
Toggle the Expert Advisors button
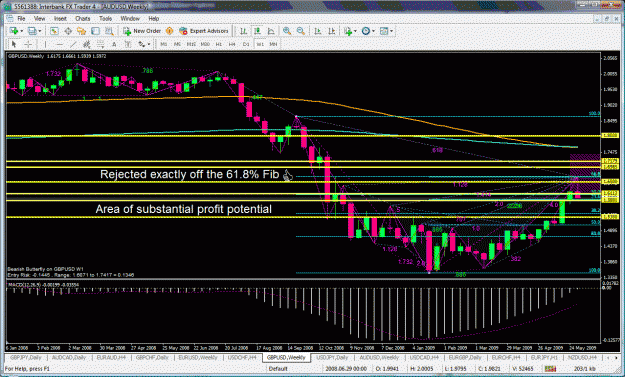(204, 31)
